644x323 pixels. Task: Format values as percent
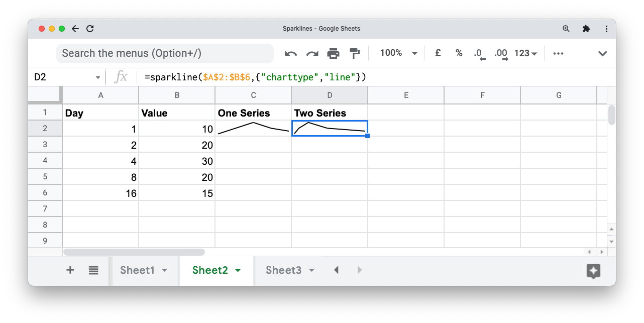[x=459, y=53]
